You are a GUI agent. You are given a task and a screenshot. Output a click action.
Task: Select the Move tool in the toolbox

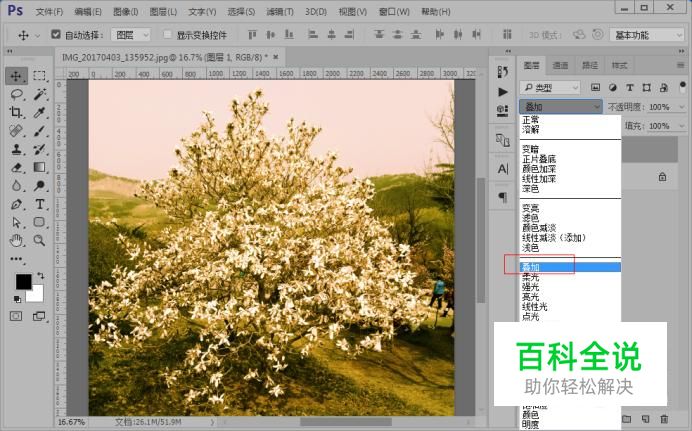16,76
